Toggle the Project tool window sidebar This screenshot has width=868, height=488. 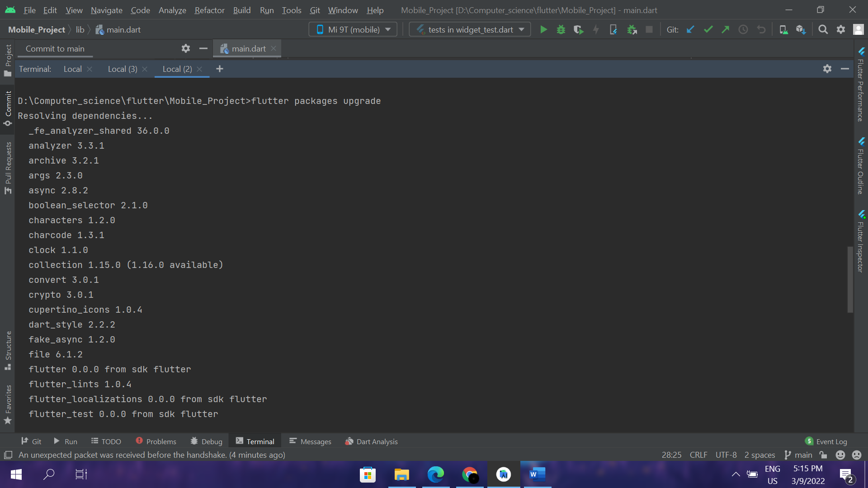point(8,61)
